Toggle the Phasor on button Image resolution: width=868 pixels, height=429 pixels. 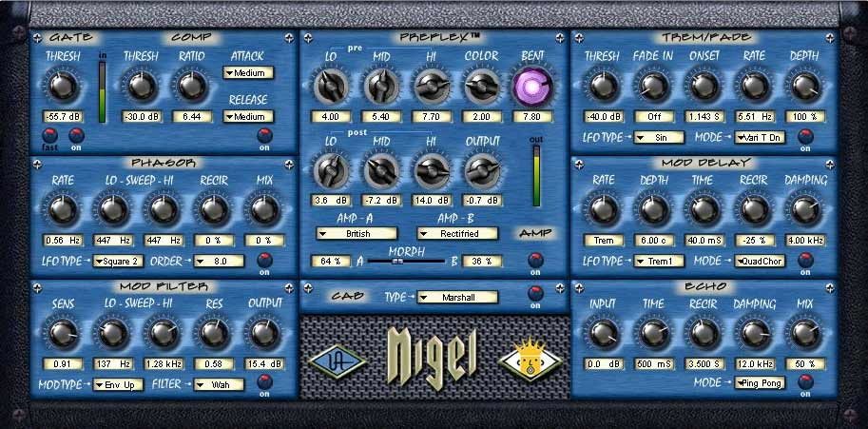pos(264,259)
